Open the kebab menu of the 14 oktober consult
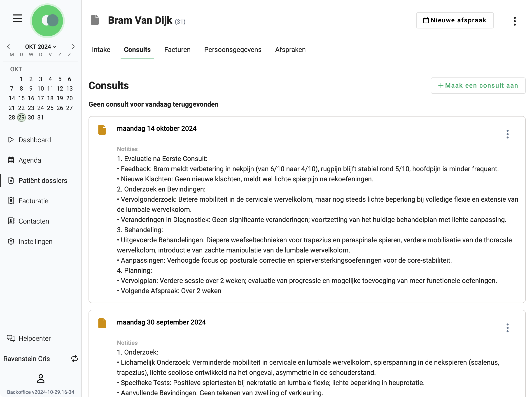This screenshot has width=532, height=397. 507,134
